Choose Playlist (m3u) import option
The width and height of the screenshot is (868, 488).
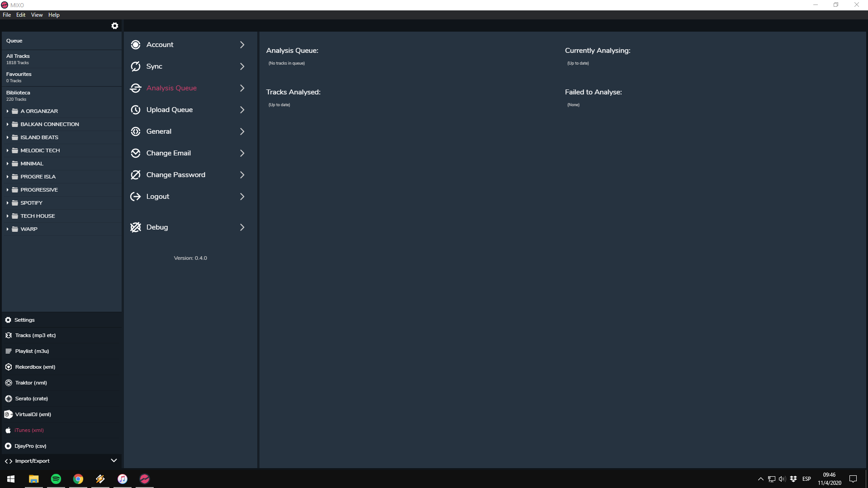tap(61, 351)
